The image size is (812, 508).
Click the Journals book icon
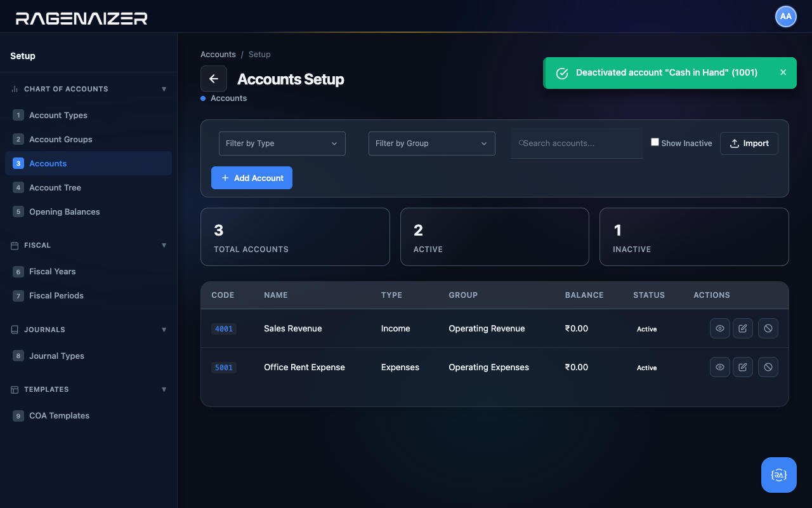pyautogui.click(x=15, y=330)
